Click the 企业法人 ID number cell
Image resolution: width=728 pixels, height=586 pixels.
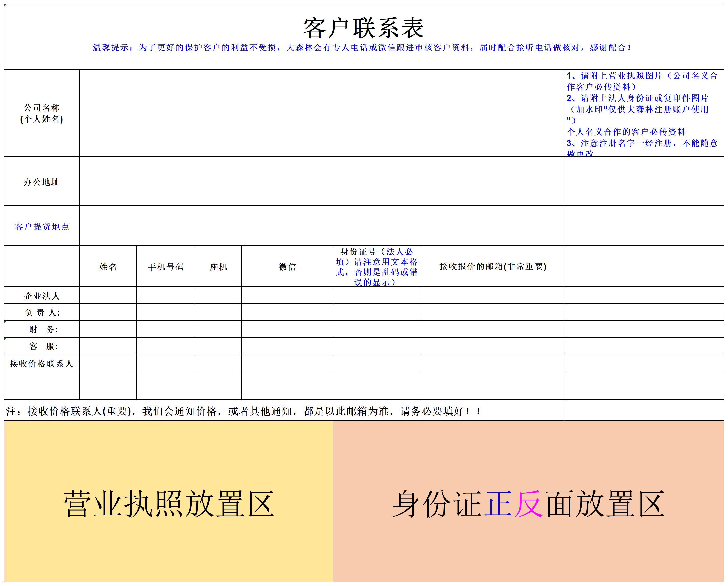[x=377, y=295]
